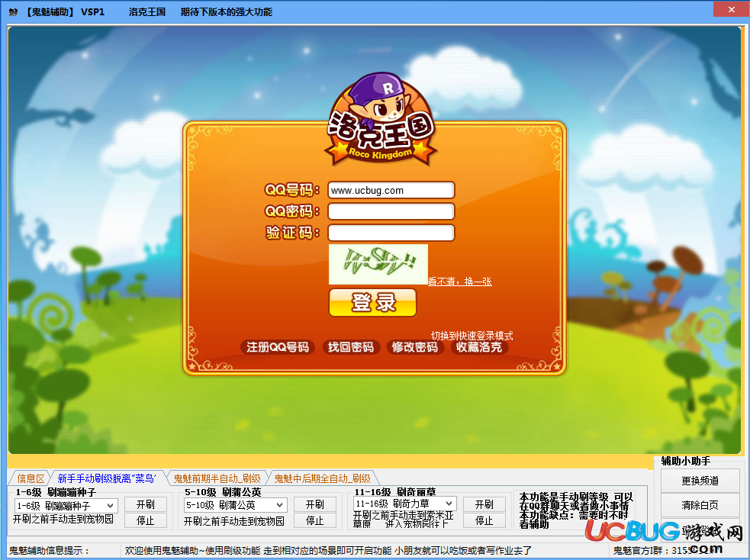Viewport: 750px width, 560px height.
Task: Open the 鬼魅前期半自动_刷级 tab
Action: click(x=217, y=478)
